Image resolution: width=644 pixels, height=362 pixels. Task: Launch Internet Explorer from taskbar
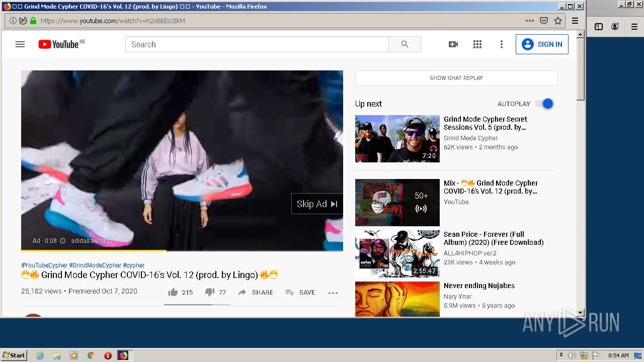pyautogui.click(x=40, y=355)
